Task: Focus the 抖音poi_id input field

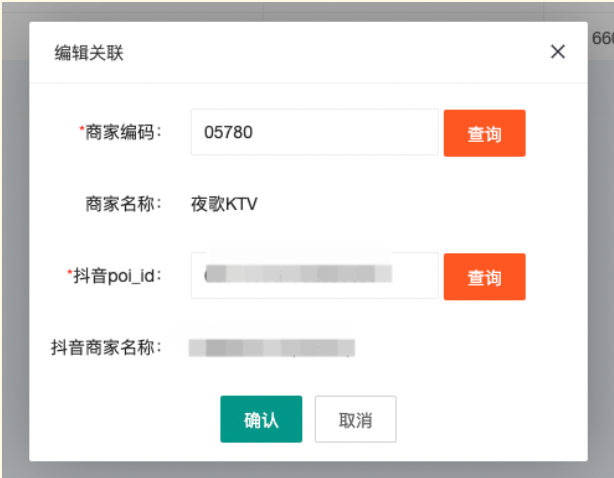Action: pyautogui.click(x=314, y=275)
